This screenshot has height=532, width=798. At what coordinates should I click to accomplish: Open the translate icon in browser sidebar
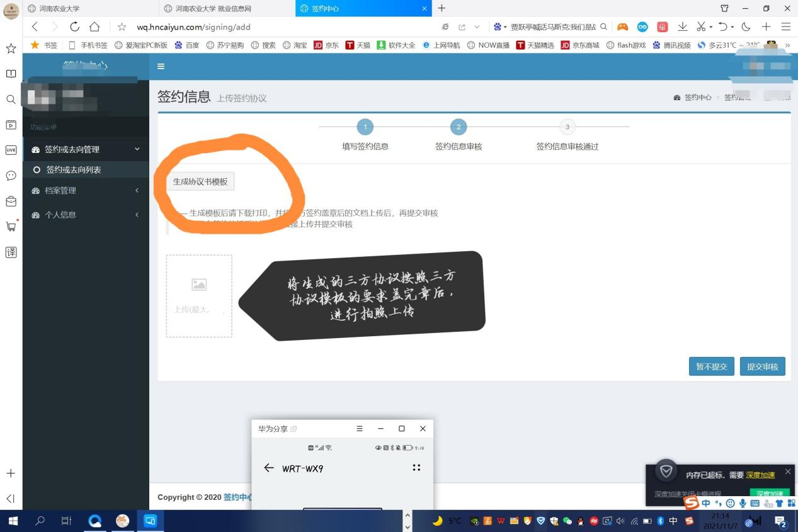click(11, 252)
